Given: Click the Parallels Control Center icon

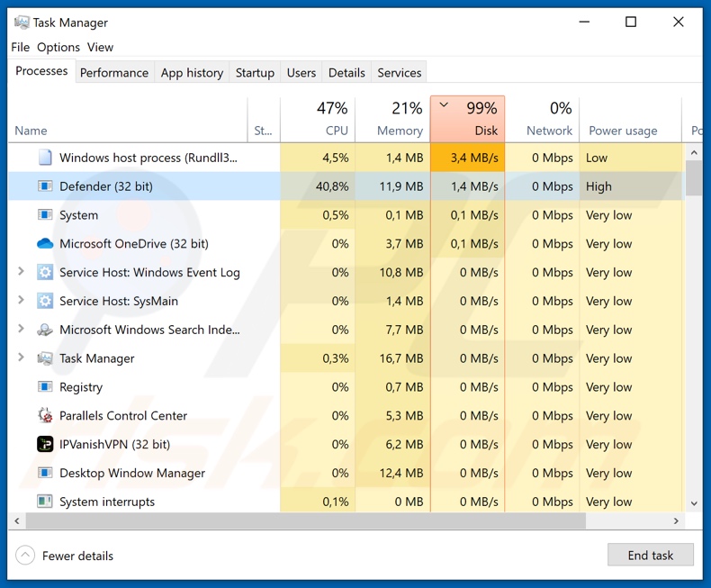Looking at the screenshot, I should pos(45,416).
